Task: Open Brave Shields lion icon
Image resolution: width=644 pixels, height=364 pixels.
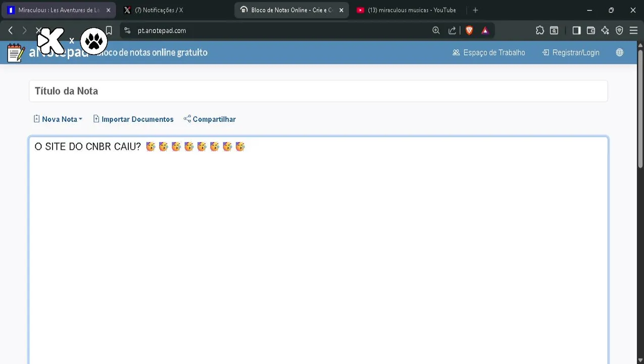Action: [469, 31]
